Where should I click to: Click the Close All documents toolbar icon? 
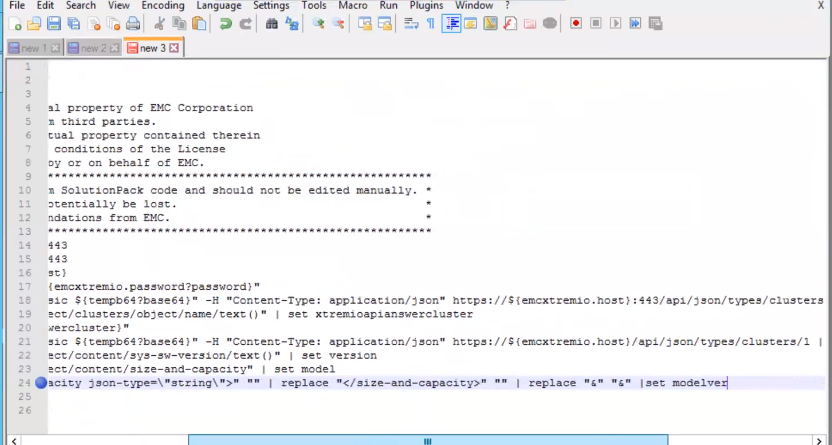pos(114,24)
